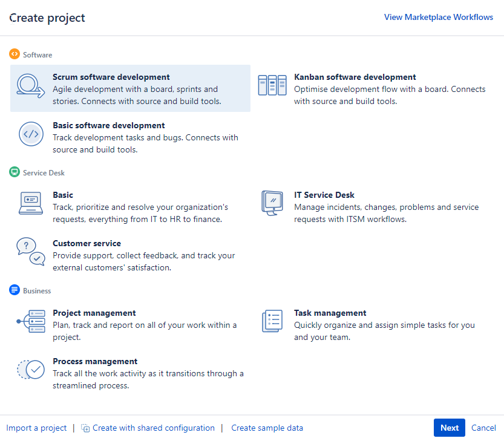Open View Marketplace Workflows
The height and width of the screenshot is (444, 504).
pos(438,17)
